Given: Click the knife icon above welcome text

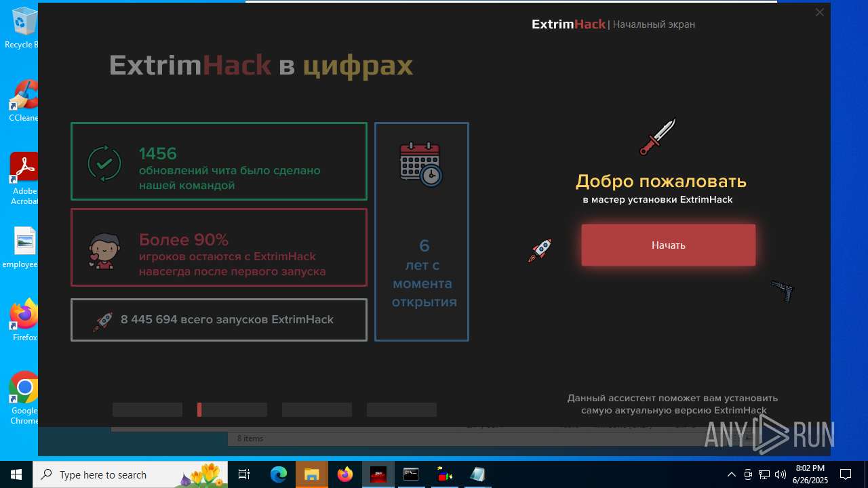Looking at the screenshot, I should (x=658, y=136).
